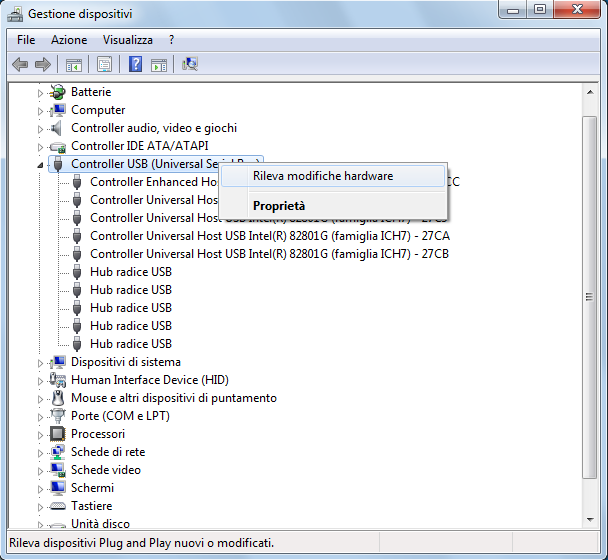
Task: Click the Dispositivi di sistema icon
Action: pos(58,362)
